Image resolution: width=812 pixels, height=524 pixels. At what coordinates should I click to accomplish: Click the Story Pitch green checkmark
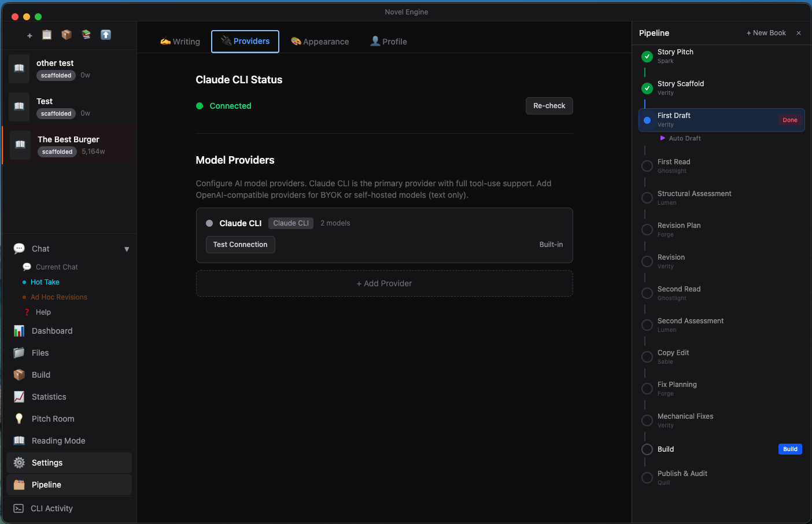(647, 56)
